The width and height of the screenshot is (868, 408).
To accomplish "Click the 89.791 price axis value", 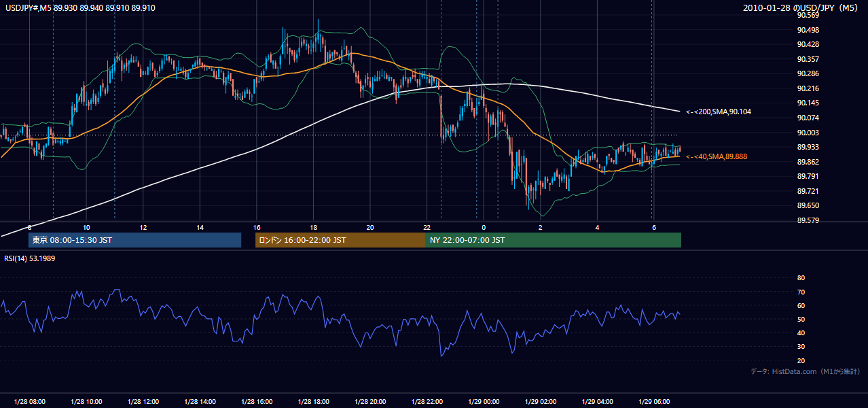I will pyautogui.click(x=808, y=176).
